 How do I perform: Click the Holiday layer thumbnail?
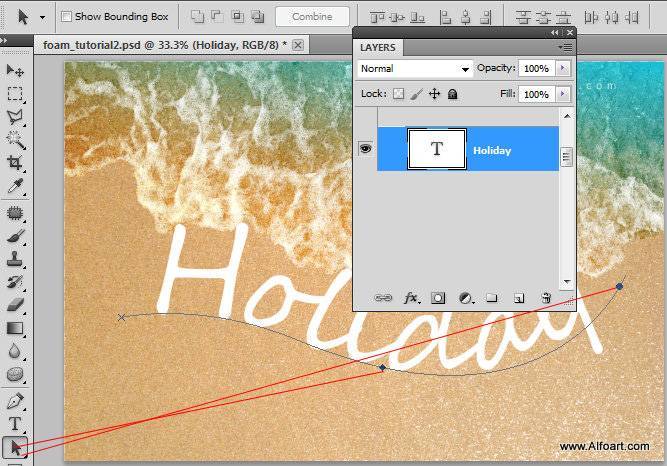click(437, 149)
